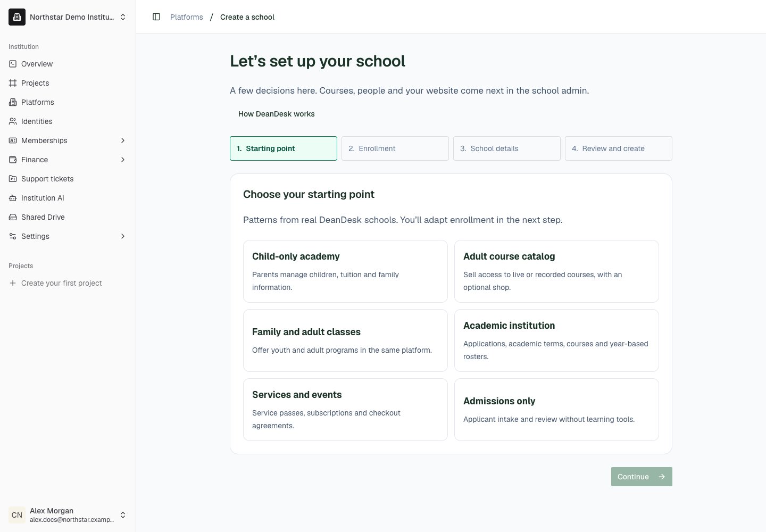This screenshot has width=766, height=532.
Task: Click the arrow icon on Continue
Action: 662,477
